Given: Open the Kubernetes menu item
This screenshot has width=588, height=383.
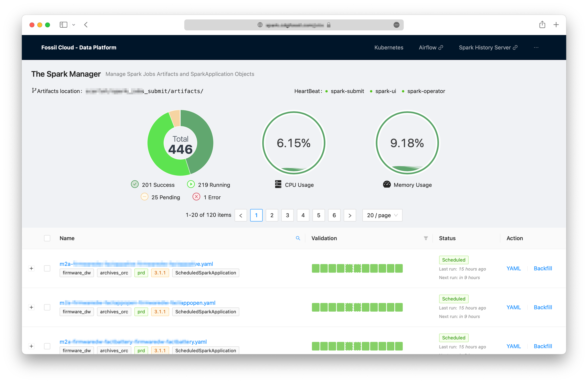Looking at the screenshot, I should (x=388, y=47).
